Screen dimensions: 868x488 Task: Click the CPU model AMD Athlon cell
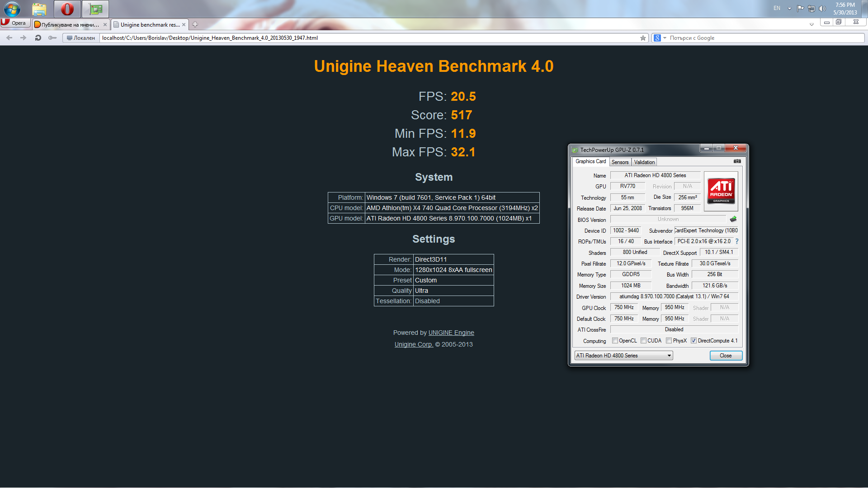pyautogui.click(x=452, y=208)
